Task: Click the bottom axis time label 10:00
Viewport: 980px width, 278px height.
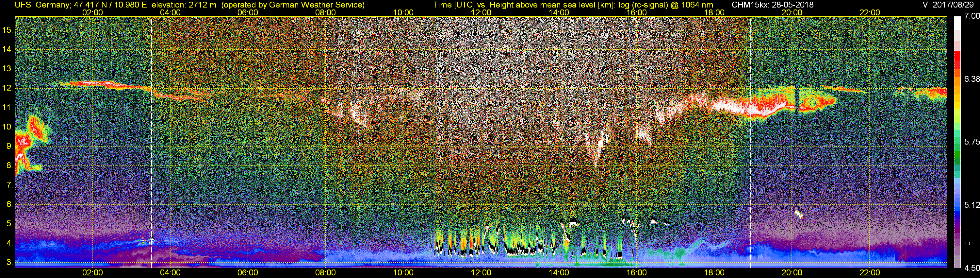Action: [403, 273]
